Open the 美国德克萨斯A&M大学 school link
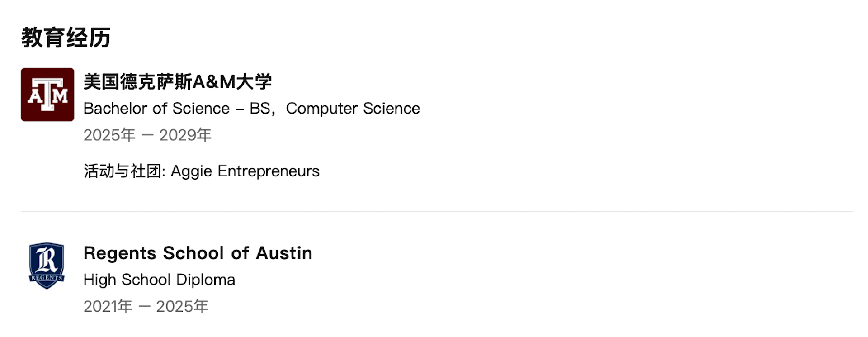Viewport: 868px width, 337px height. [x=177, y=82]
